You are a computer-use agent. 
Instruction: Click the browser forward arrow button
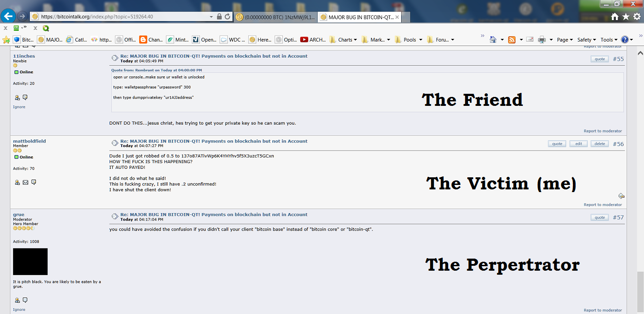pos(22,17)
